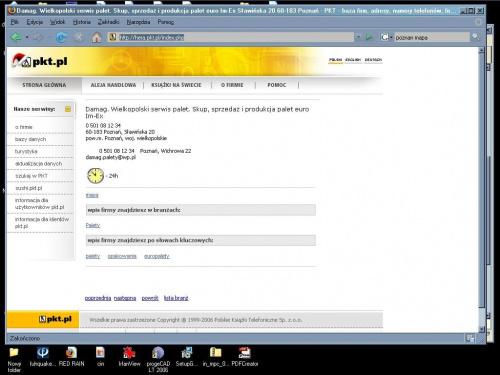This screenshot has height=375, width=500.
Task: Open 'turystyka' sidebar link
Action: 26,151
